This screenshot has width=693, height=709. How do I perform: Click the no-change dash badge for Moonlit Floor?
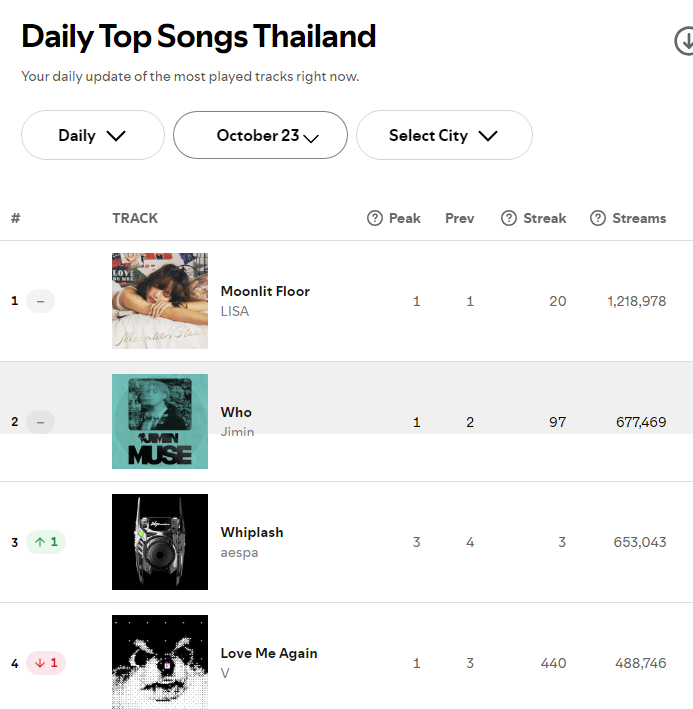(40, 300)
